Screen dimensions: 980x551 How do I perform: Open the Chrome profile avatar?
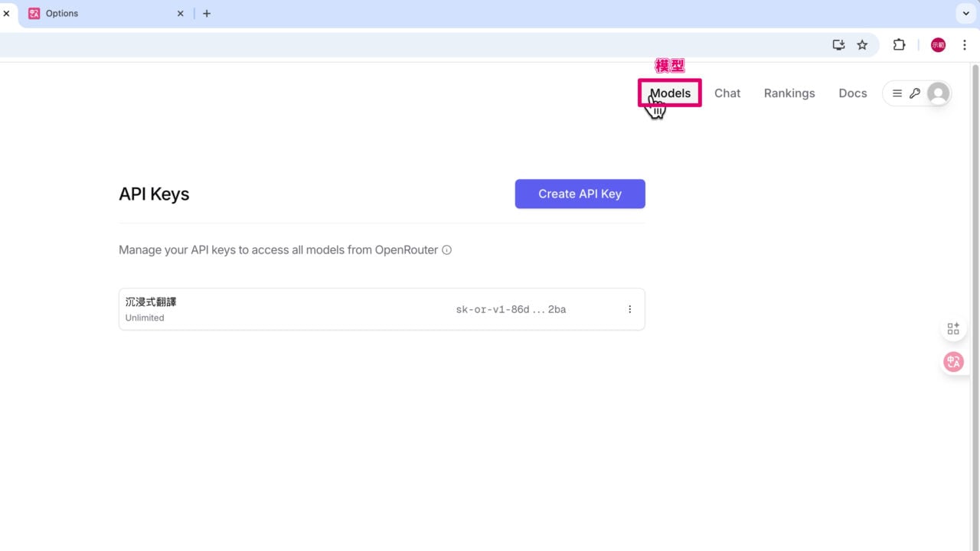click(938, 45)
